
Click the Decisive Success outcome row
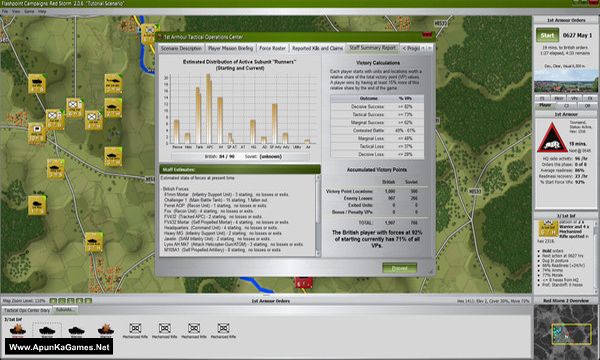click(x=377, y=106)
